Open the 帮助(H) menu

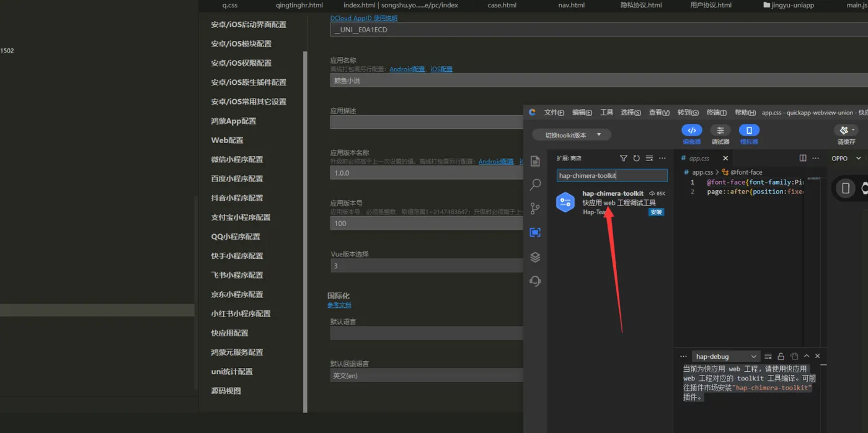coord(745,113)
